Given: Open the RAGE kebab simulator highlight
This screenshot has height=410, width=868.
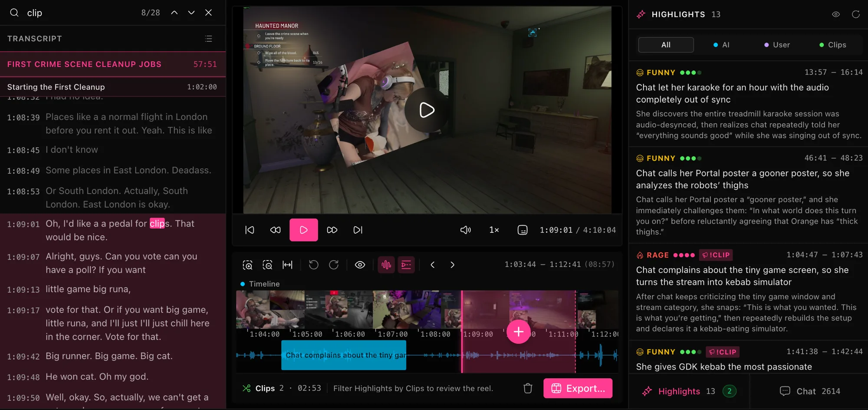Looking at the screenshot, I should pyautogui.click(x=749, y=292).
